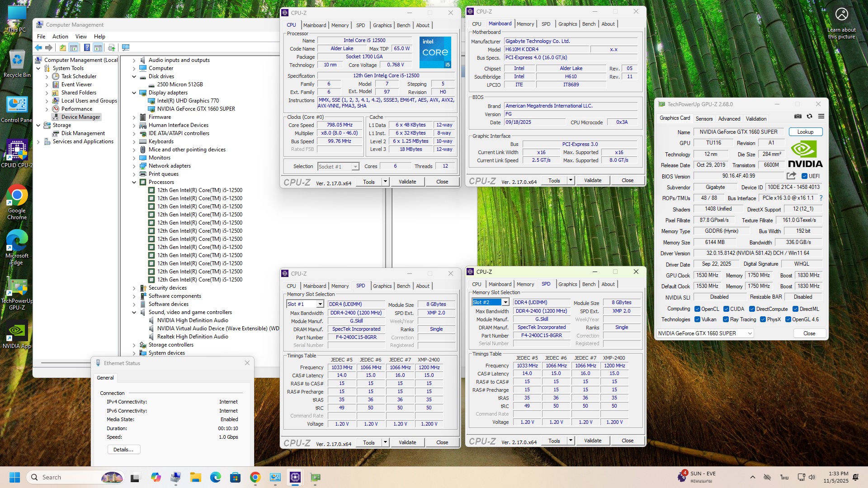Open the Action menu in Computer Management
This screenshot has height=488, width=868.
click(x=60, y=37)
